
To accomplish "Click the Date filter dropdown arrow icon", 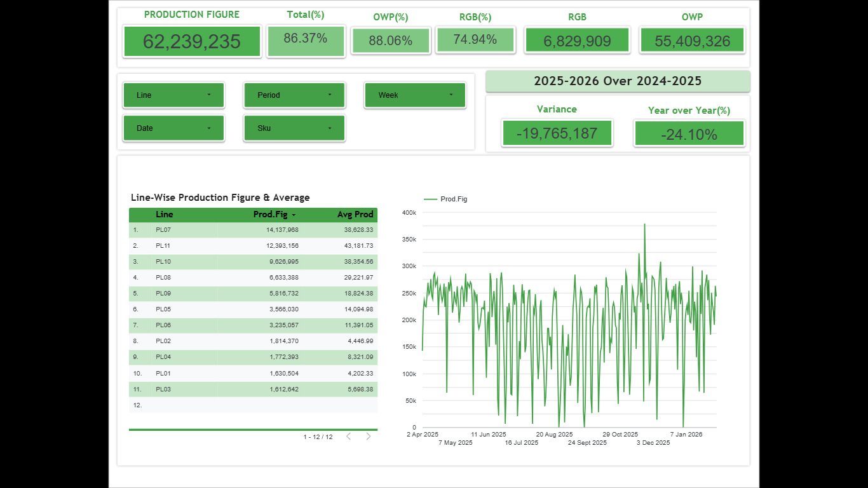I will [x=209, y=128].
